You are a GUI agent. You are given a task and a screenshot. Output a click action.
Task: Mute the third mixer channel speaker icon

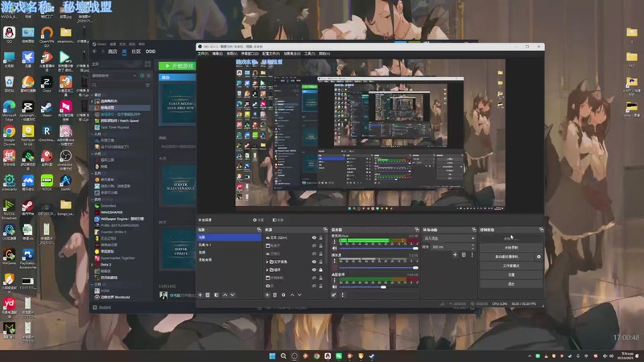334,287
